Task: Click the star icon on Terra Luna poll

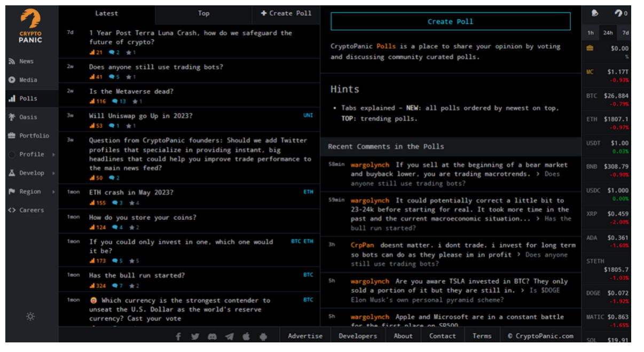Action: point(128,52)
